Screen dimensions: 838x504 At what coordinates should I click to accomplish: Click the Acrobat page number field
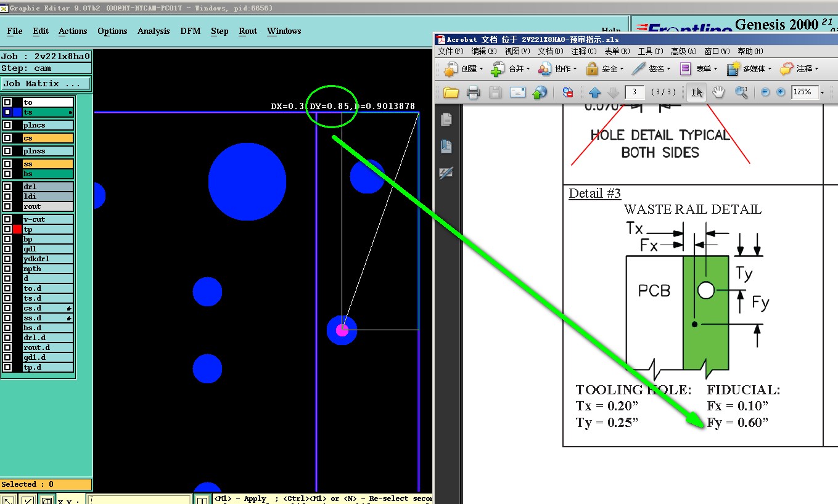point(635,92)
